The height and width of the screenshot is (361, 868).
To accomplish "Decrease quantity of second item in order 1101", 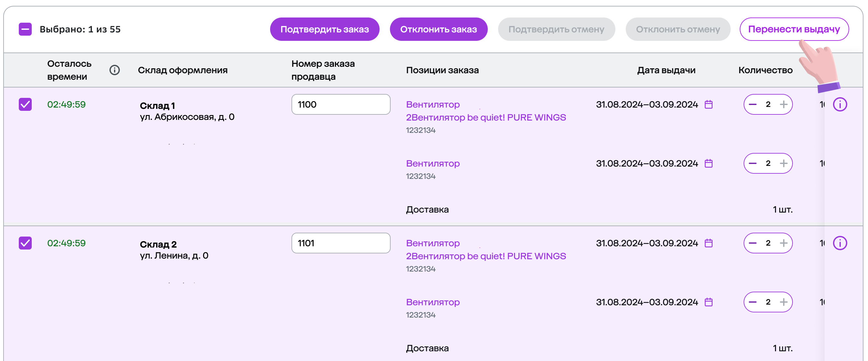I will click(753, 302).
